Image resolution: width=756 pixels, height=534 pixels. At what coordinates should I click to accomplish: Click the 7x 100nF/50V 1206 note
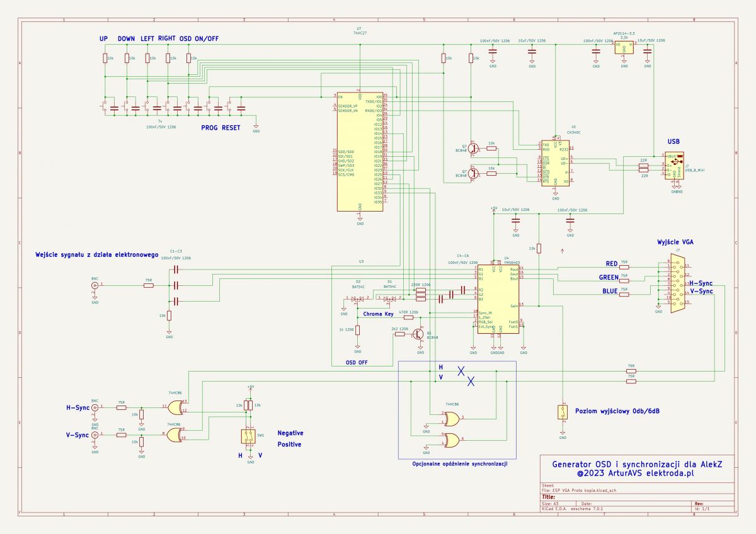click(161, 124)
